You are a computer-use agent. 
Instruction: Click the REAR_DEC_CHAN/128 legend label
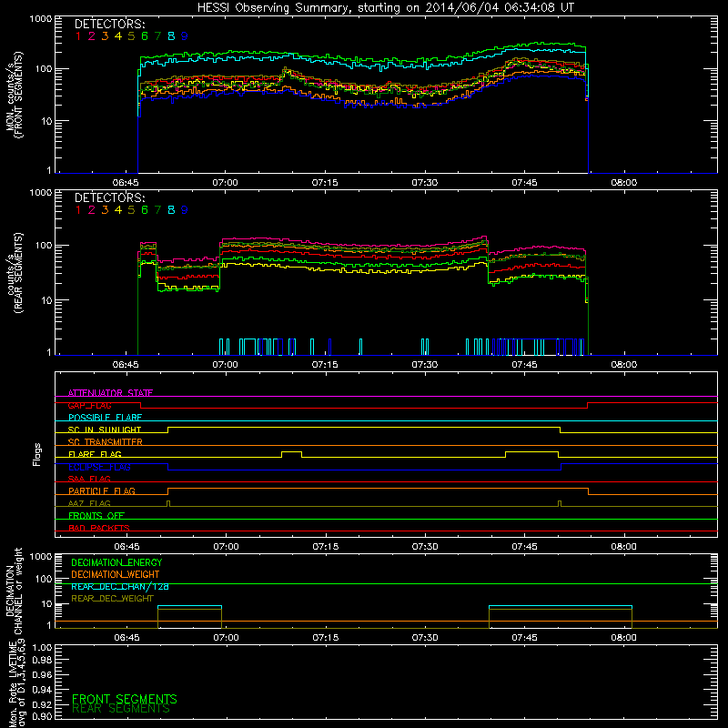click(120, 586)
